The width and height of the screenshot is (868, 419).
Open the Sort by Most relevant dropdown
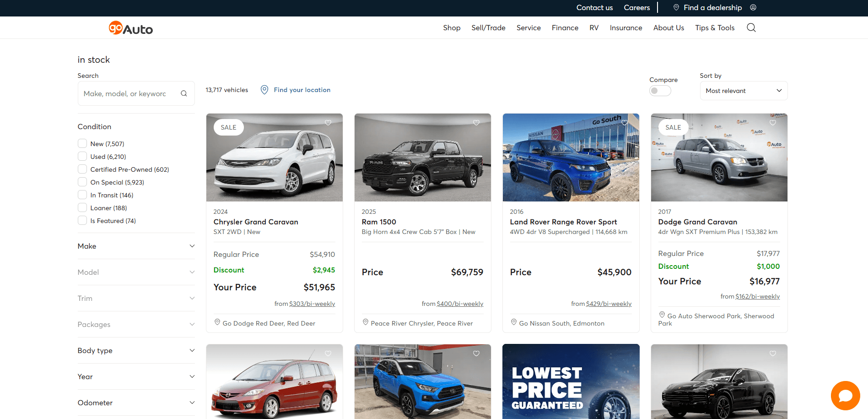744,91
